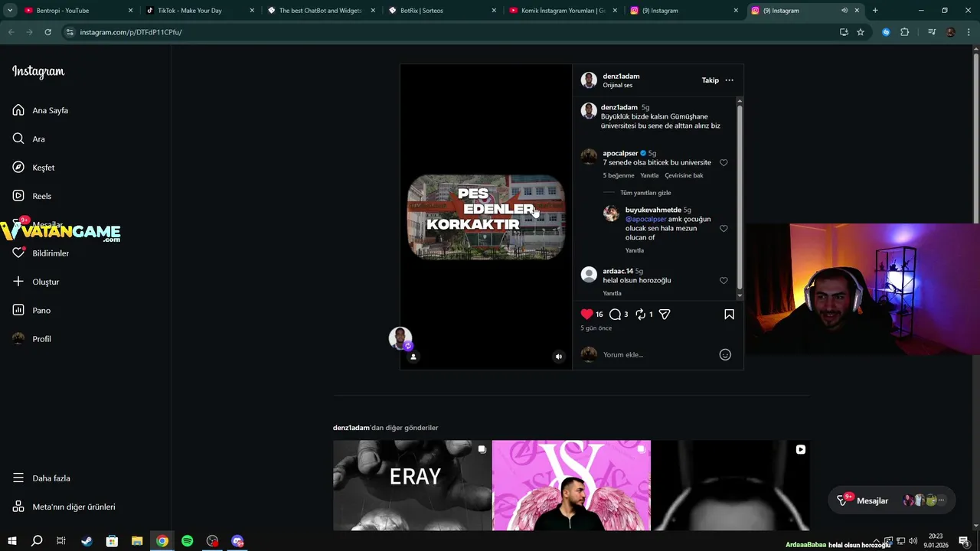The image size is (980, 551).
Task: Open the tab search dropdown arrow
Action: point(10,11)
